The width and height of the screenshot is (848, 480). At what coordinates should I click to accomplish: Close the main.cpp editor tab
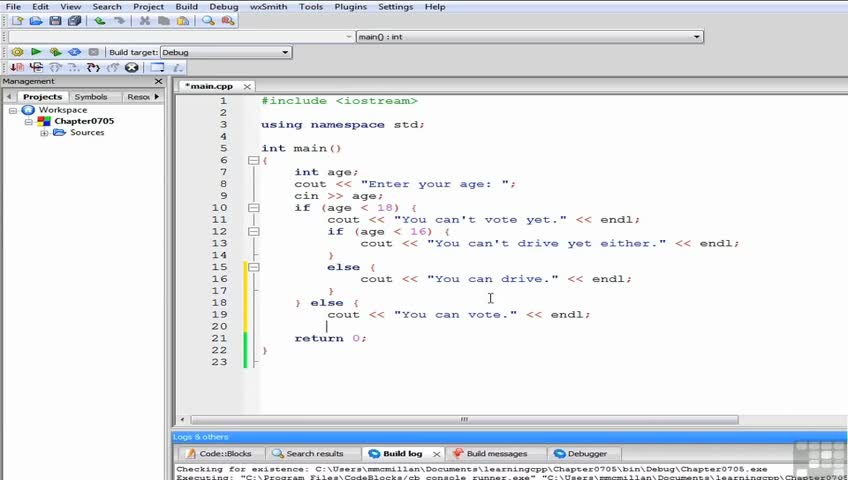(247, 86)
